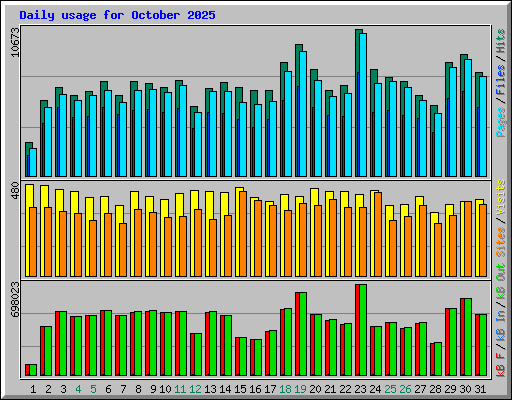Image resolution: width=512 pixels, height=400 pixels.
Task: Click day label 17 on the x-axis
Action: tap(270, 389)
